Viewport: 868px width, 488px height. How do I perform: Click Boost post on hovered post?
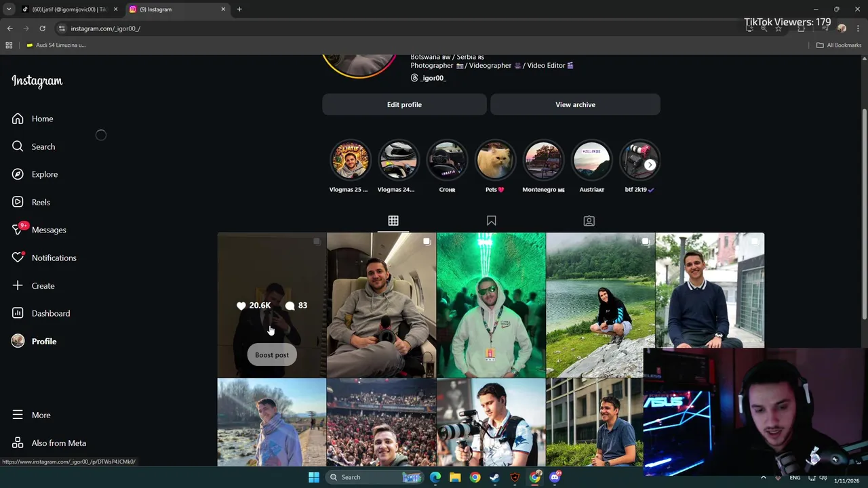pyautogui.click(x=272, y=354)
